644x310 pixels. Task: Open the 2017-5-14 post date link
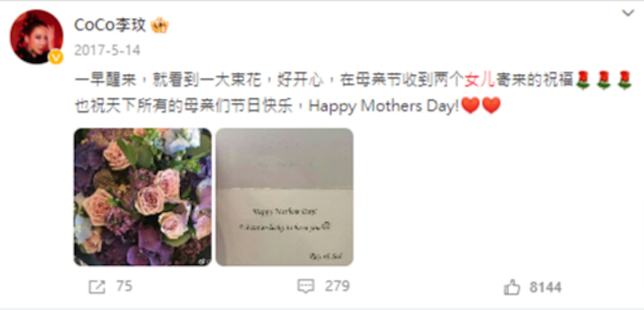[x=107, y=50]
